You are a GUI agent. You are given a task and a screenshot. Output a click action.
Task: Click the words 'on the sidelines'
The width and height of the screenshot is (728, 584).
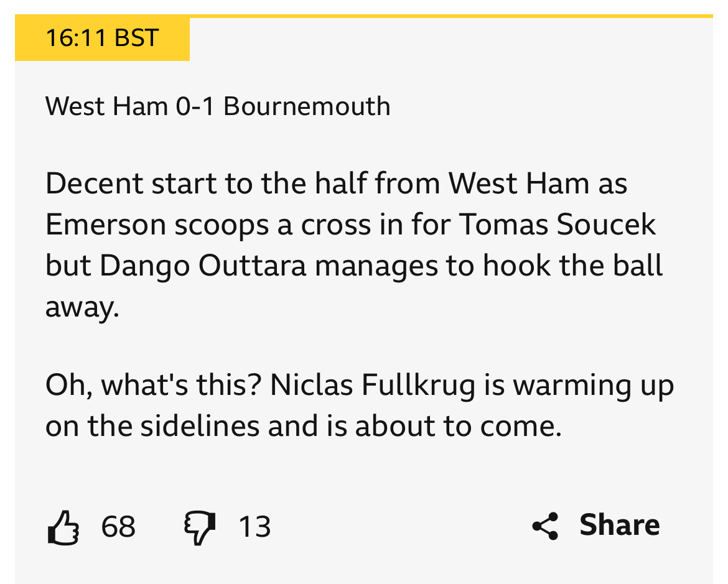(152, 425)
